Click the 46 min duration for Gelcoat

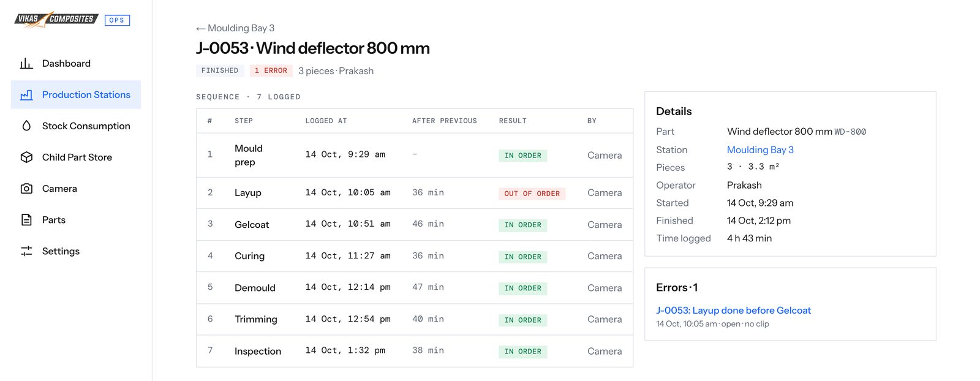pos(428,224)
